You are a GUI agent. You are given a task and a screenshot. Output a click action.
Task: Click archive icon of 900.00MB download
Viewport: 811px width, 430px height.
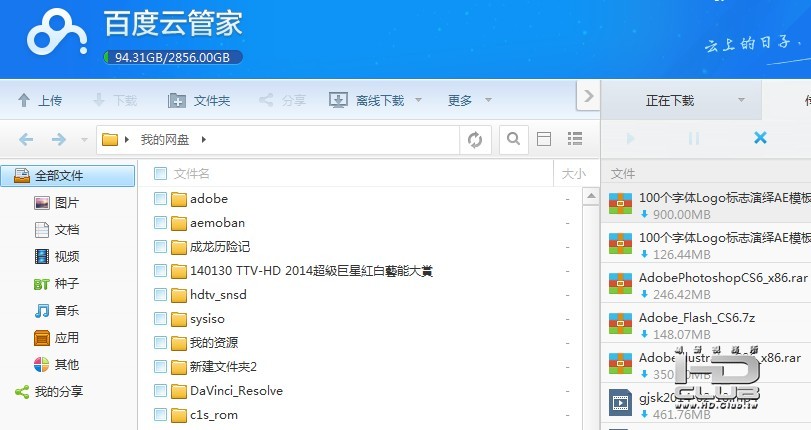620,203
